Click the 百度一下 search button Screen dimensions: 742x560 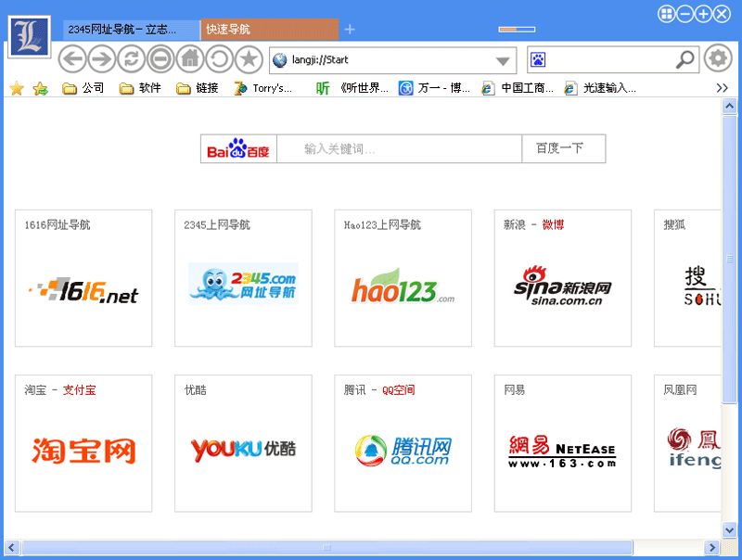[564, 149]
